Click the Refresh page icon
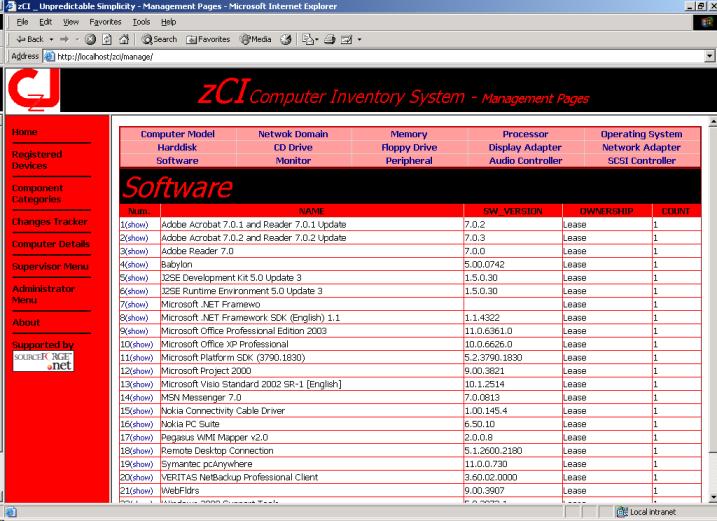This screenshot has width=717, height=521. click(107, 39)
